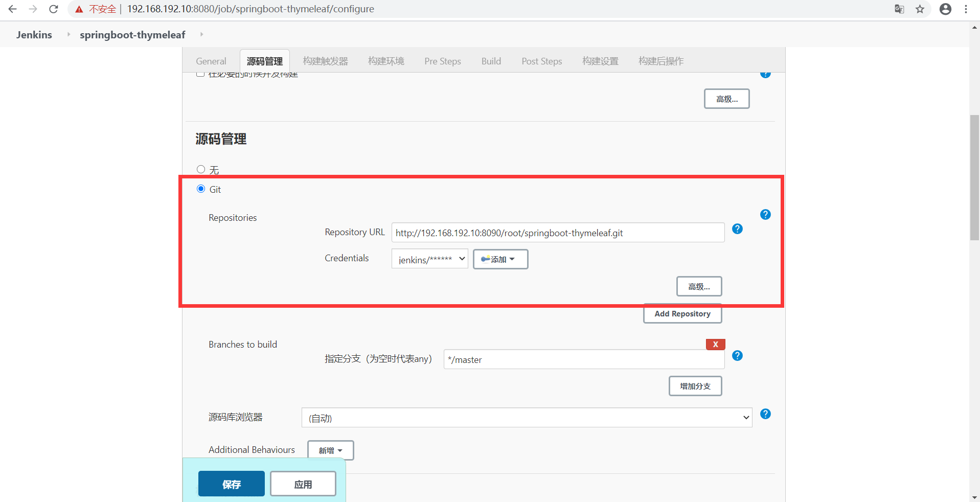
Task: Switch to the 源码管理 tab
Action: click(264, 61)
